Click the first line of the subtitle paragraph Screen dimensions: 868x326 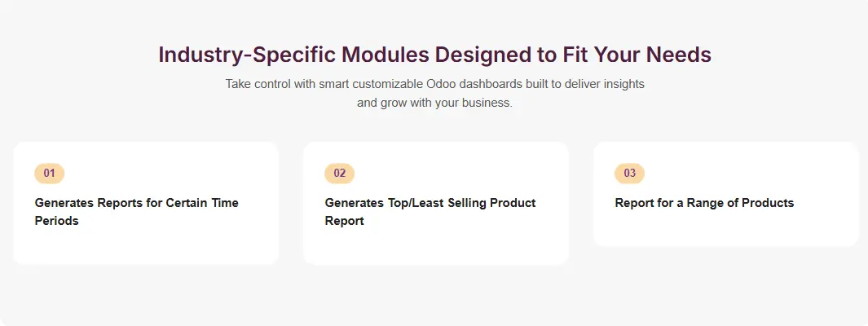434,84
